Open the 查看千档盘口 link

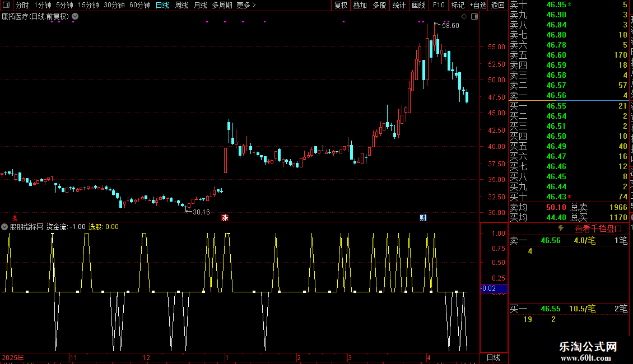tap(598, 228)
